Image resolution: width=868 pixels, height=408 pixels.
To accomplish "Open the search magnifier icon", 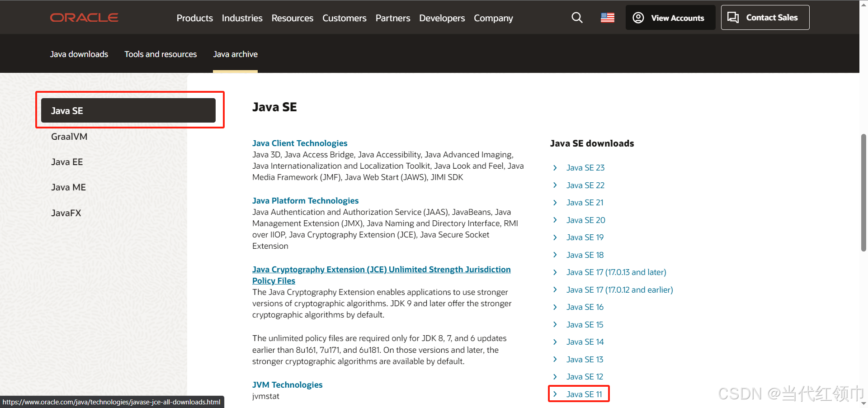I will (x=577, y=18).
